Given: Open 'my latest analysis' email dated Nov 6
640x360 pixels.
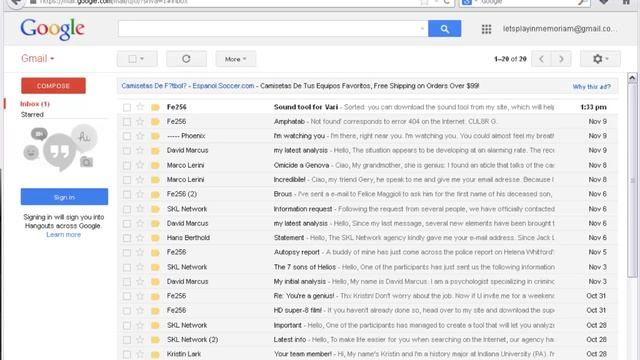Looking at the screenshot, I should 367,223.
